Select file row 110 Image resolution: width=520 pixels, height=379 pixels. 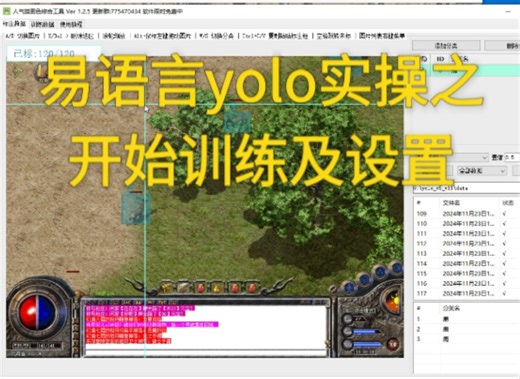pos(467,224)
